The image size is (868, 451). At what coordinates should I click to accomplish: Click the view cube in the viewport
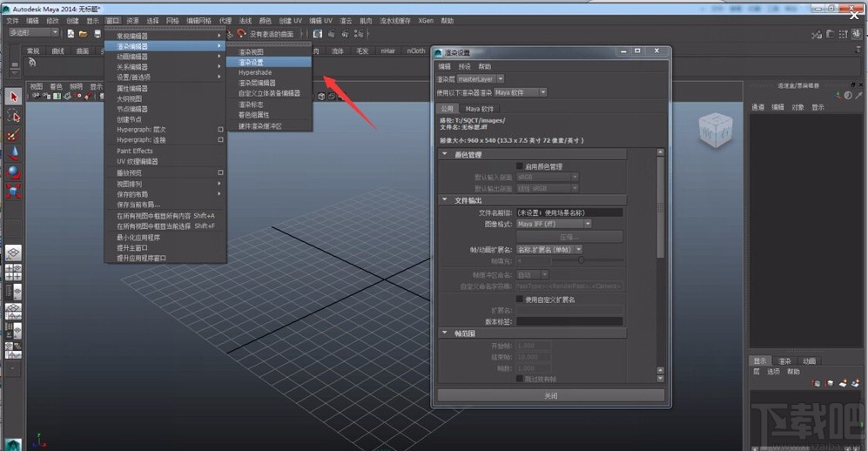tap(716, 131)
